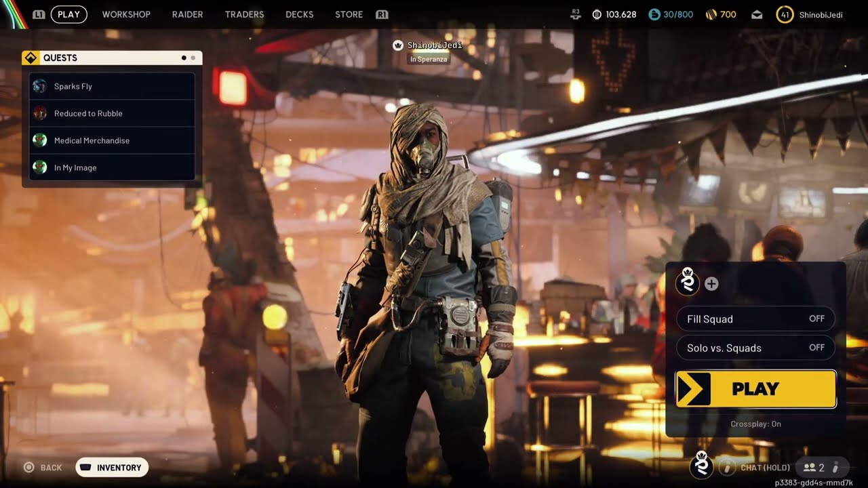Viewport: 868px width, 488px height.
Task: Click the 700 currency balance
Action: pos(728,14)
